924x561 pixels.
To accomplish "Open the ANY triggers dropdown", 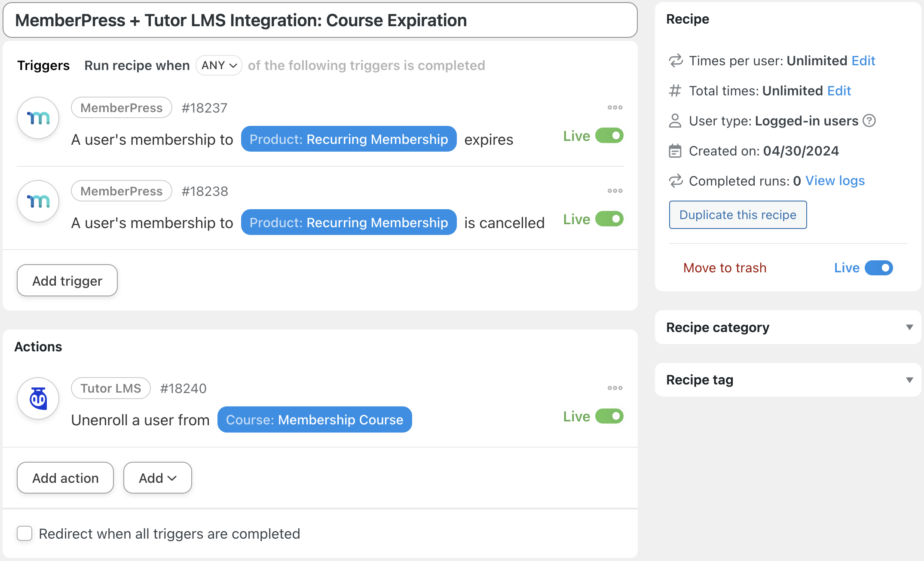I will [219, 65].
